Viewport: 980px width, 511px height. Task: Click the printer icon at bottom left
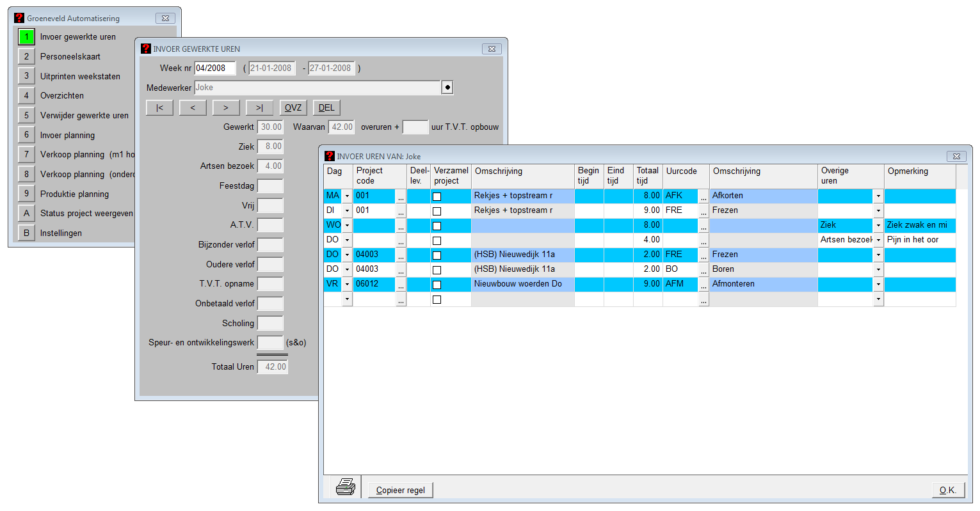pyautogui.click(x=346, y=487)
